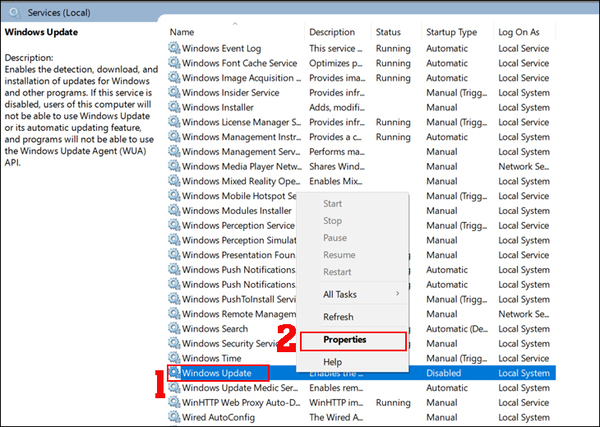Click gear icon of Windows Management Instr row

[x=174, y=136]
